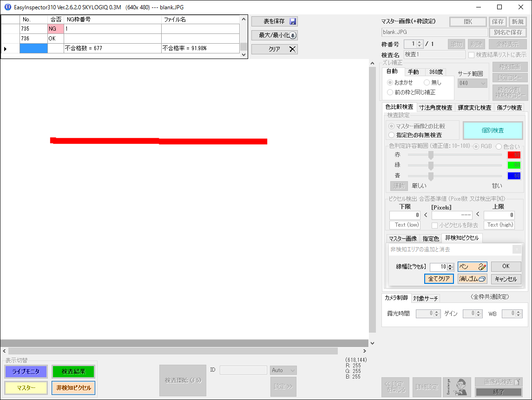Click 全てクリア button
The width and height of the screenshot is (532, 400).
coord(439,279)
